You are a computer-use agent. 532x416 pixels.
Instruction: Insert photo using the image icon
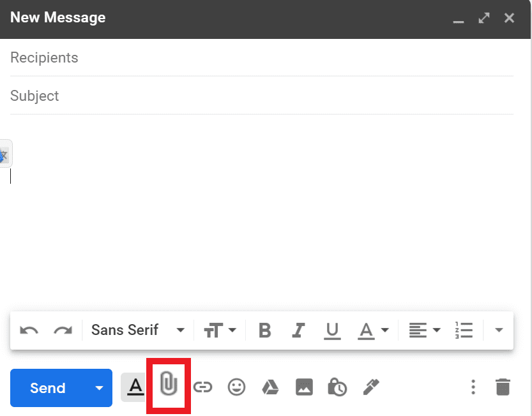[304, 387]
